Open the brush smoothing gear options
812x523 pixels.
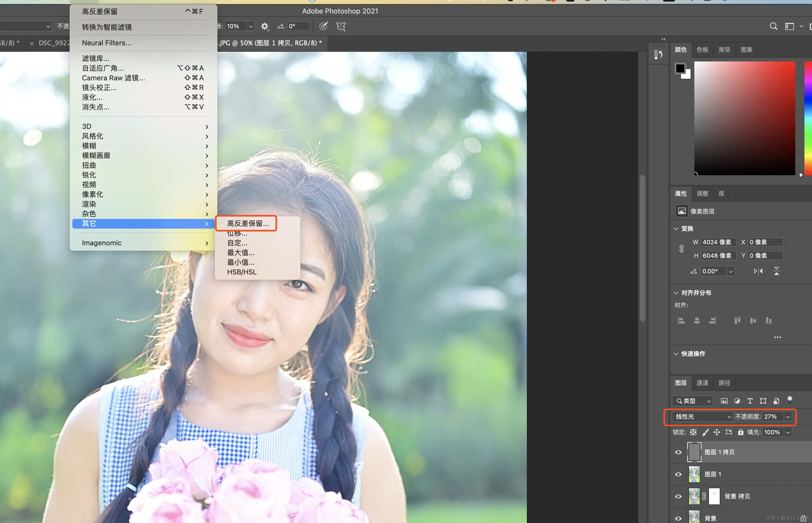point(264,26)
